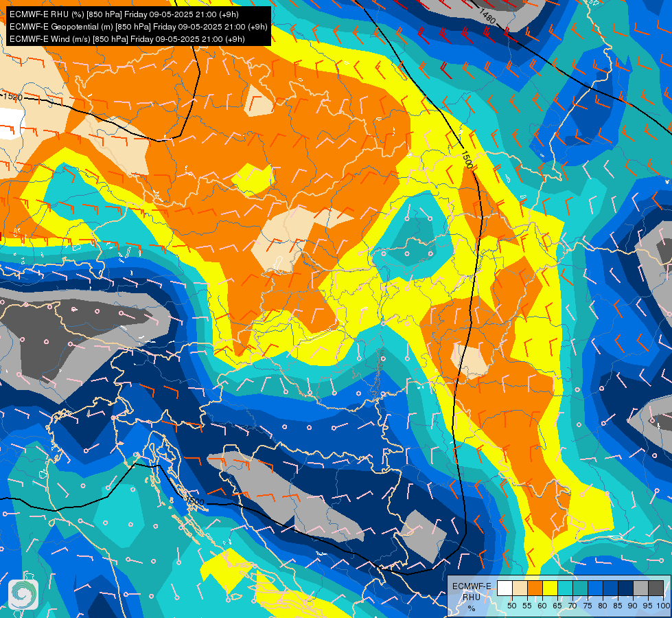Click the 1480 contour label
672x618 pixels.
[488, 16]
